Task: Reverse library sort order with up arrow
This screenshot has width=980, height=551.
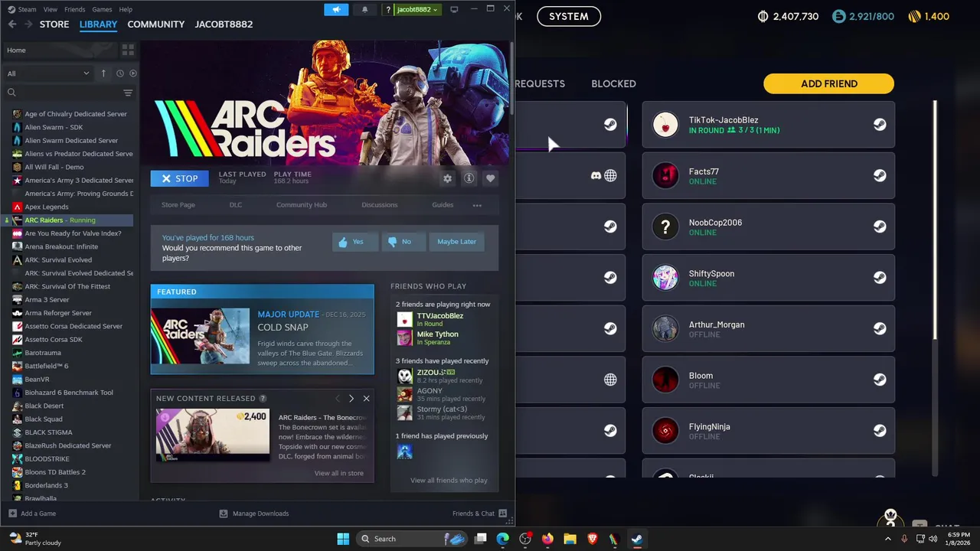Action: 103,73
